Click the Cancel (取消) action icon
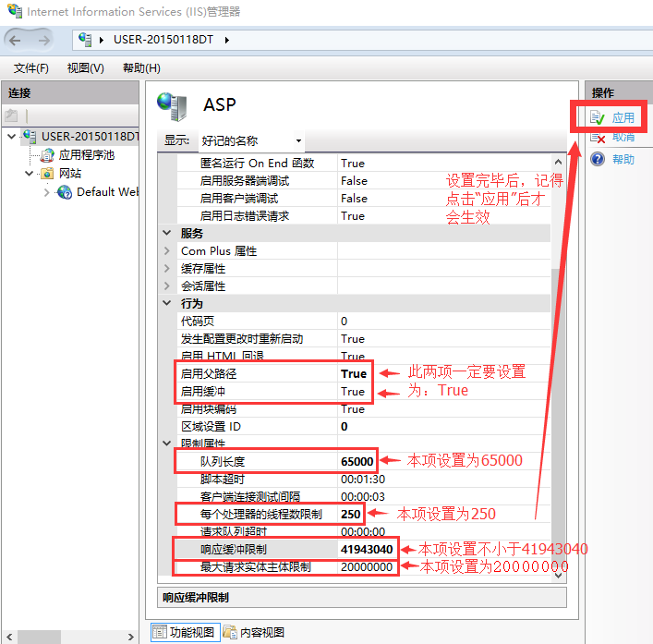 pos(598,138)
